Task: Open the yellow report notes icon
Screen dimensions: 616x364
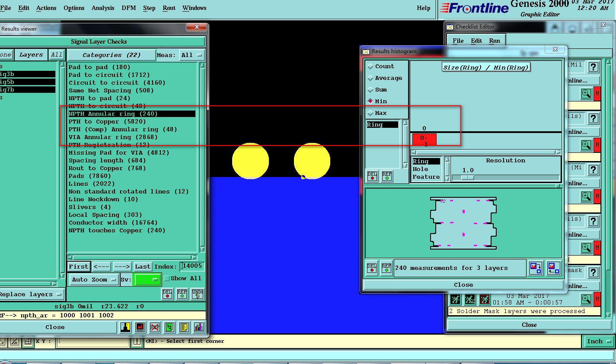Action: pos(184,327)
